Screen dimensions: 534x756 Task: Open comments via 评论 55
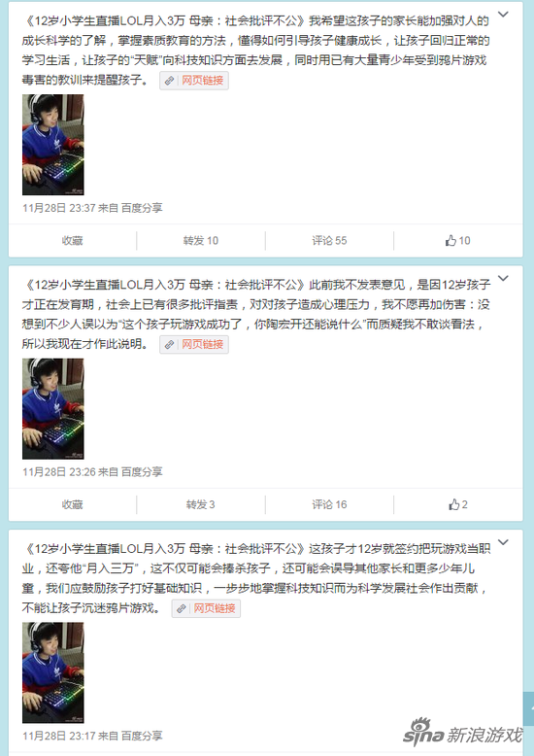coord(329,240)
